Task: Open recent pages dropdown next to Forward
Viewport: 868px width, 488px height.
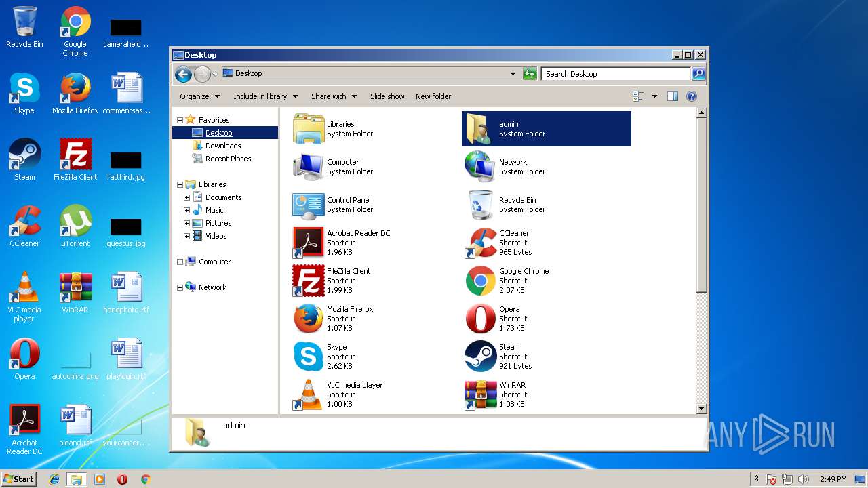Action: (215, 74)
